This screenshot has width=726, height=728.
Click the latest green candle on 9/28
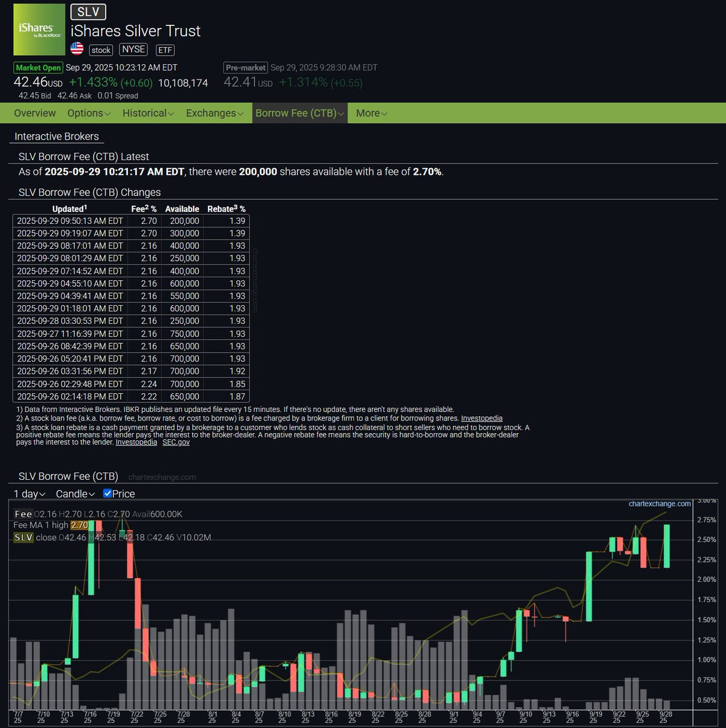(667, 546)
